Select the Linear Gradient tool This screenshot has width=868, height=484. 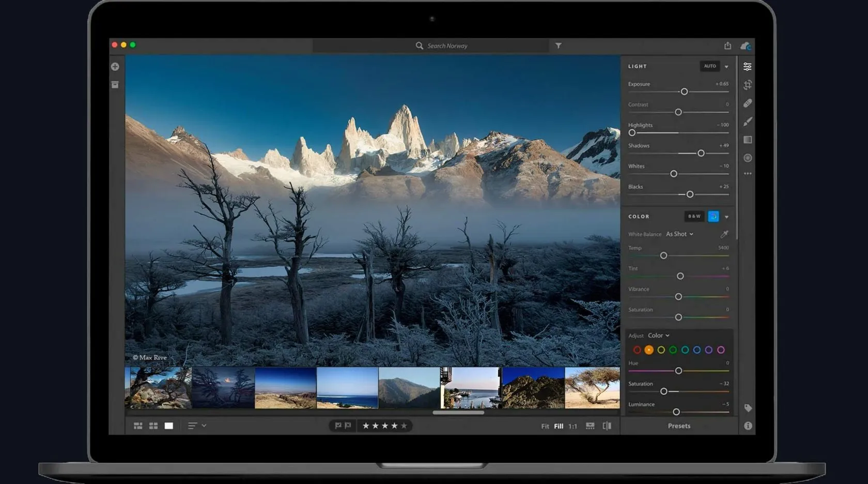(747, 140)
